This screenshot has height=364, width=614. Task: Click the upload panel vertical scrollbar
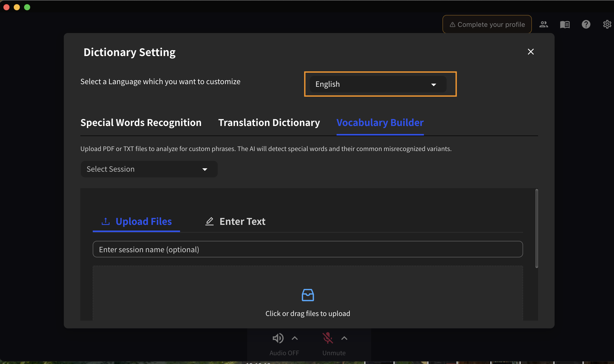[537, 228]
